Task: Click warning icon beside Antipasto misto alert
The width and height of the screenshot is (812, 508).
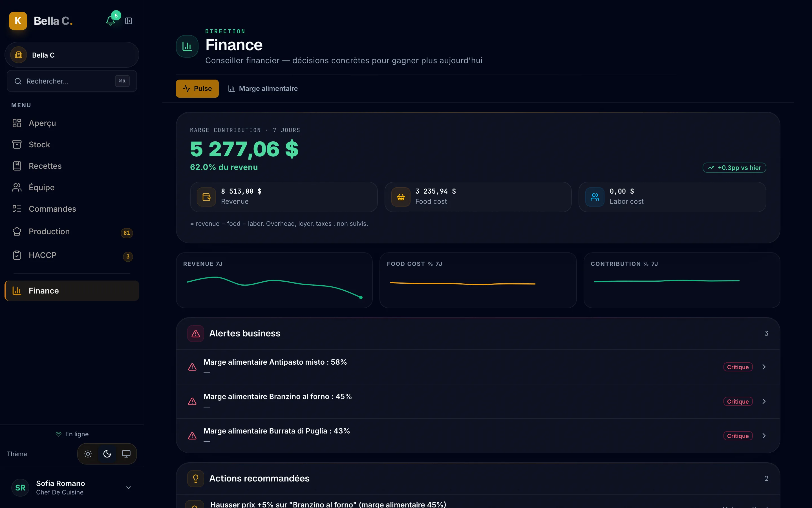Action: point(192,367)
